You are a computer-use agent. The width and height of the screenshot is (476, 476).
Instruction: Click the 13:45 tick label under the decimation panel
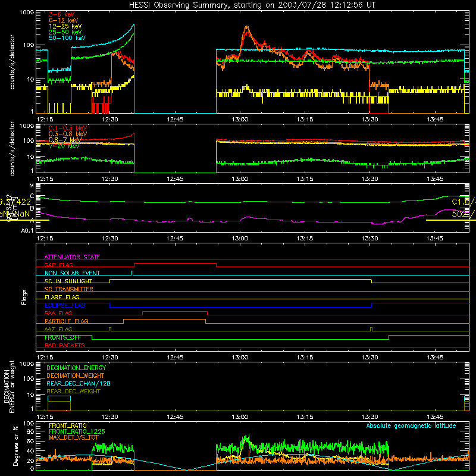point(435,417)
